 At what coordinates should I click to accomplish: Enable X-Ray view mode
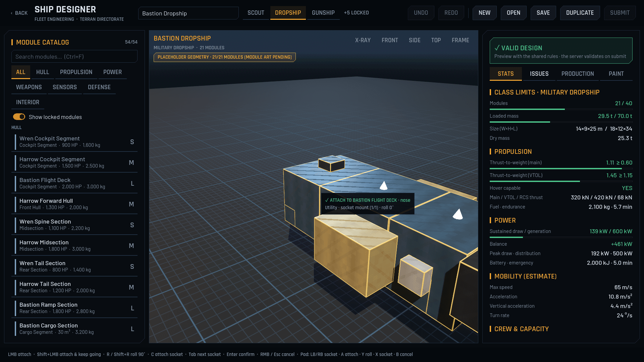(363, 40)
